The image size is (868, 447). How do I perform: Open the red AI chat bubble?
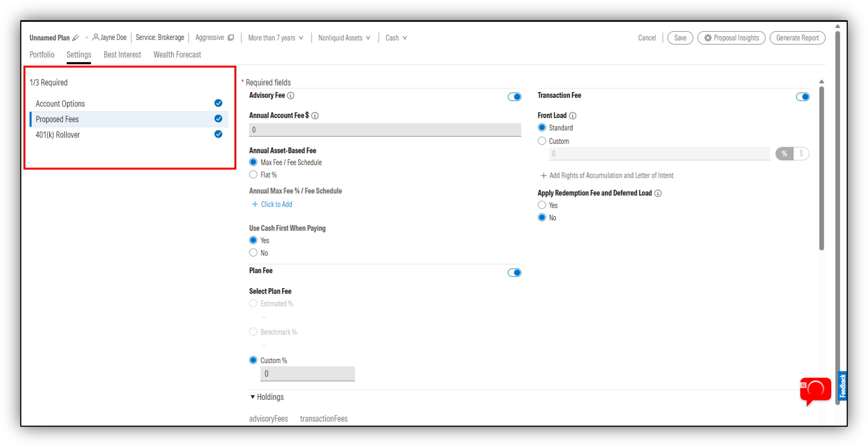pyautogui.click(x=815, y=391)
